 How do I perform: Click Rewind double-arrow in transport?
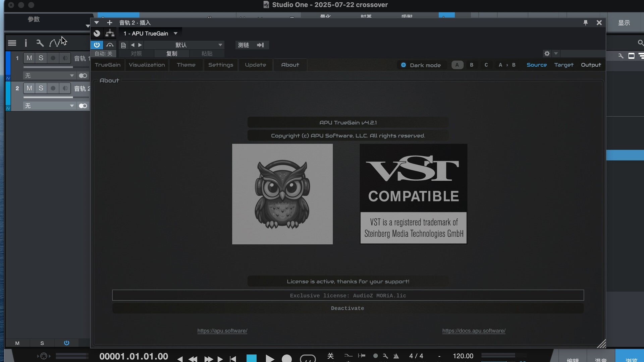193,359
